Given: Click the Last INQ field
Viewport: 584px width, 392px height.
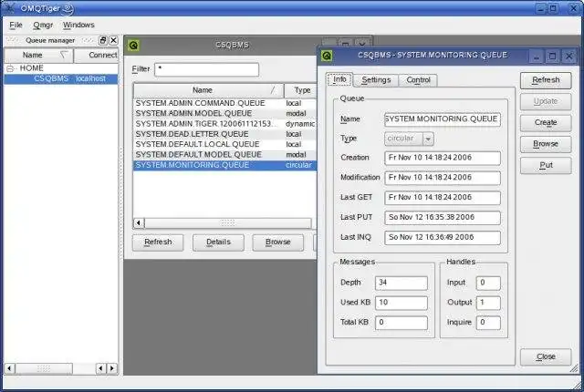Looking at the screenshot, I should coord(442,238).
